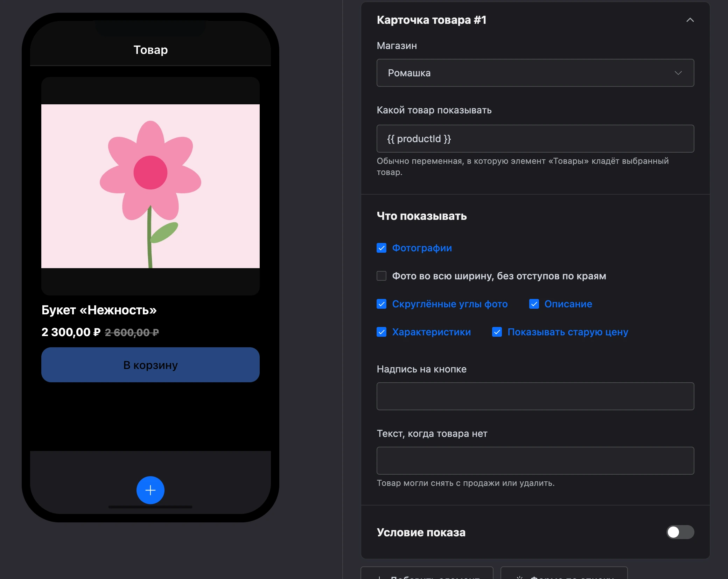This screenshot has width=728, height=579.
Task: Click the Добавить элемент button at bottom
Action: 427,573
